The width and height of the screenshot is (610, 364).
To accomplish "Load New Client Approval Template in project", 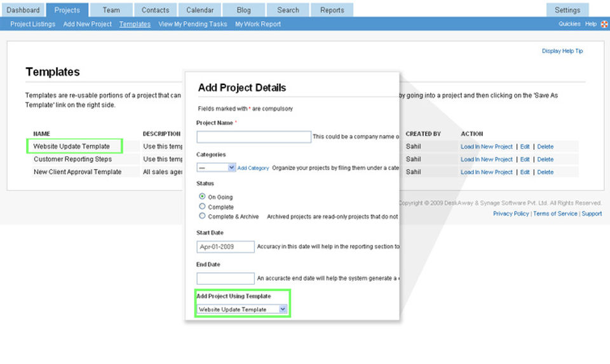I will 486,172.
